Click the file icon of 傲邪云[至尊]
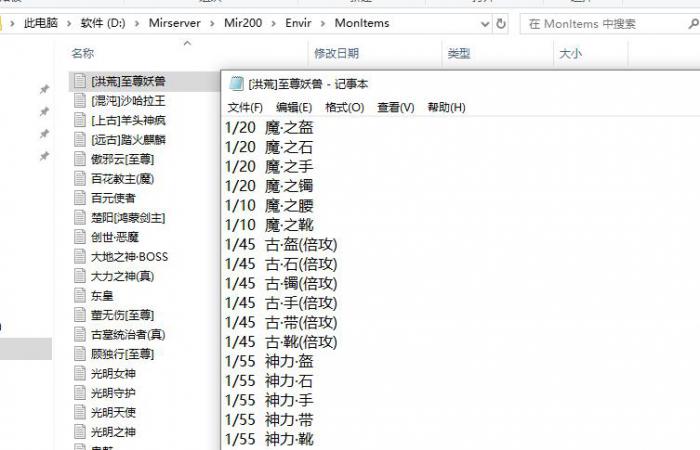 pos(80,159)
